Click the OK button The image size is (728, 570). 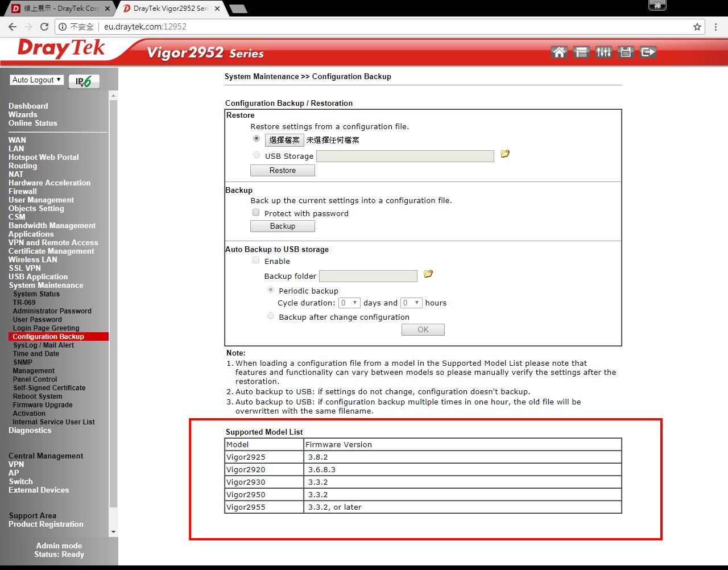[x=423, y=329]
